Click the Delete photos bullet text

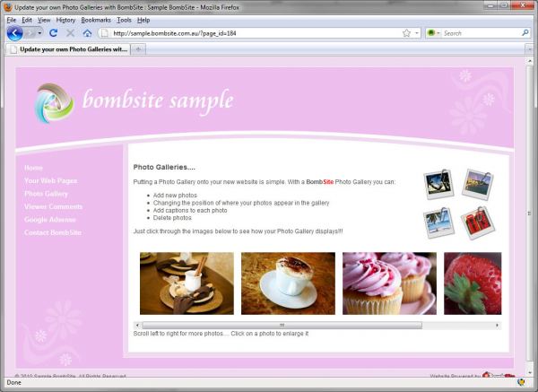pos(172,218)
